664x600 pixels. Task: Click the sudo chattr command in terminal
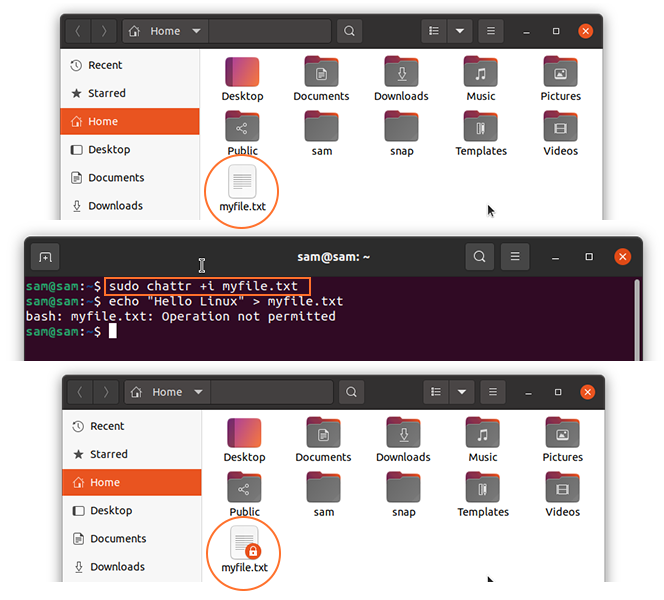(203, 286)
